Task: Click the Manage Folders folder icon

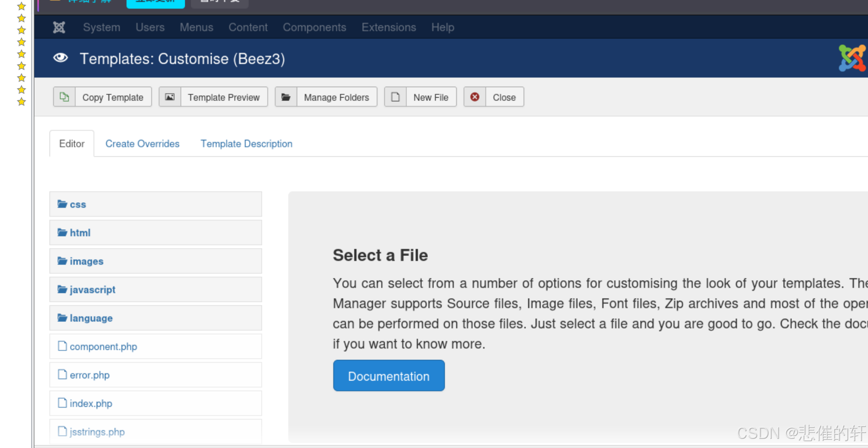Action: point(286,97)
